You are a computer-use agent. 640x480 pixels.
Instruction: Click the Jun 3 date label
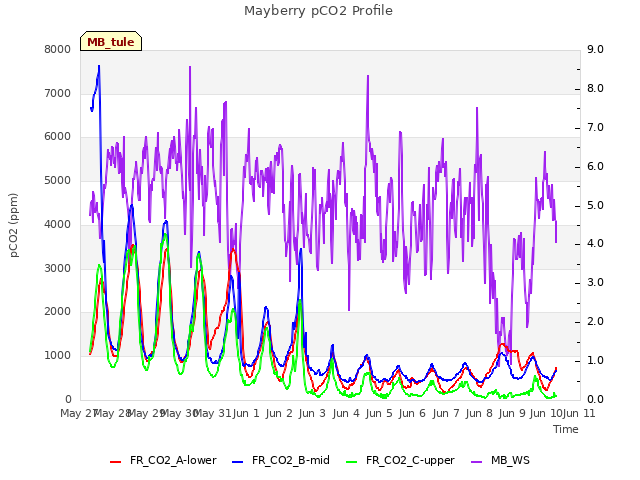click(x=312, y=413)
